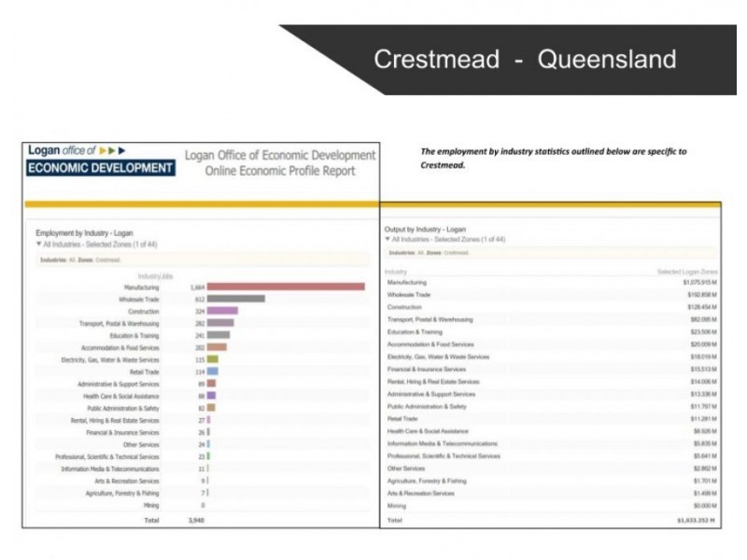Collapse the Output by Industry filter triangle
Image resolution: width=747 pixels, height=560 pixels.
388,240
